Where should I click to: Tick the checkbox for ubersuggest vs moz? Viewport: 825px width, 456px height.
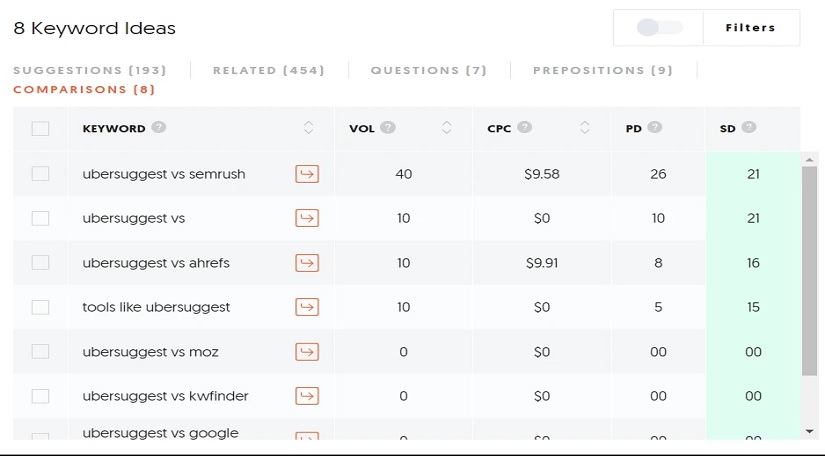click(x=41, y=351)
